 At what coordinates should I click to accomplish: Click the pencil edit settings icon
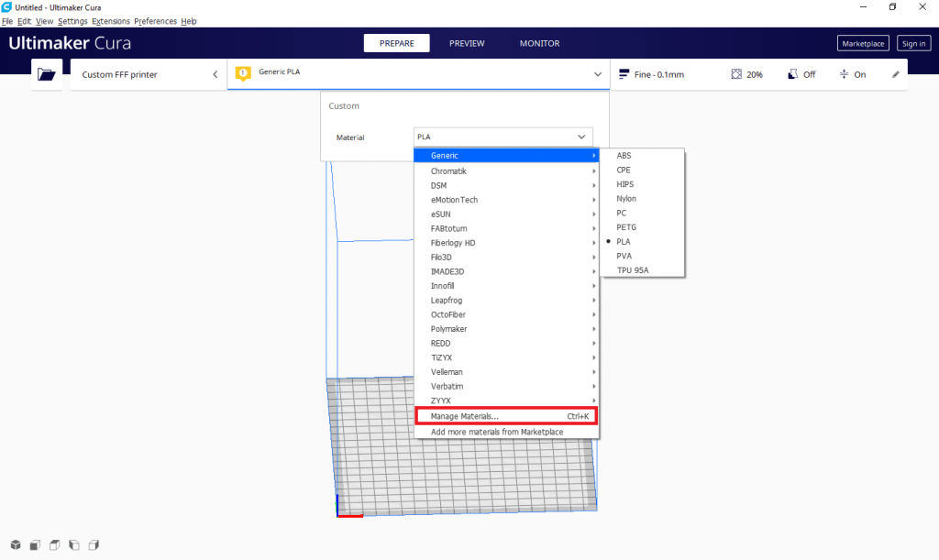[x=895, y=74]
